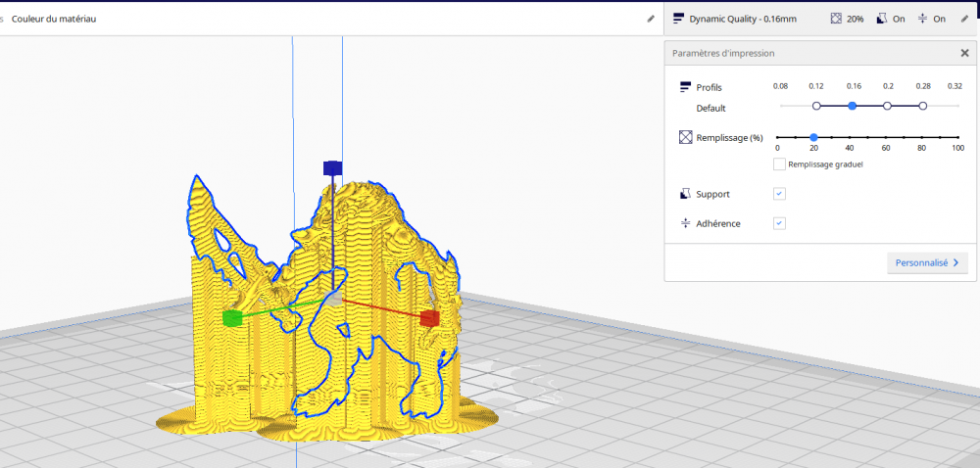The width and height of the screenshot is (980, 468).
Task: Click the pencil icon in print settings header
Action: (x=963, y=19)
